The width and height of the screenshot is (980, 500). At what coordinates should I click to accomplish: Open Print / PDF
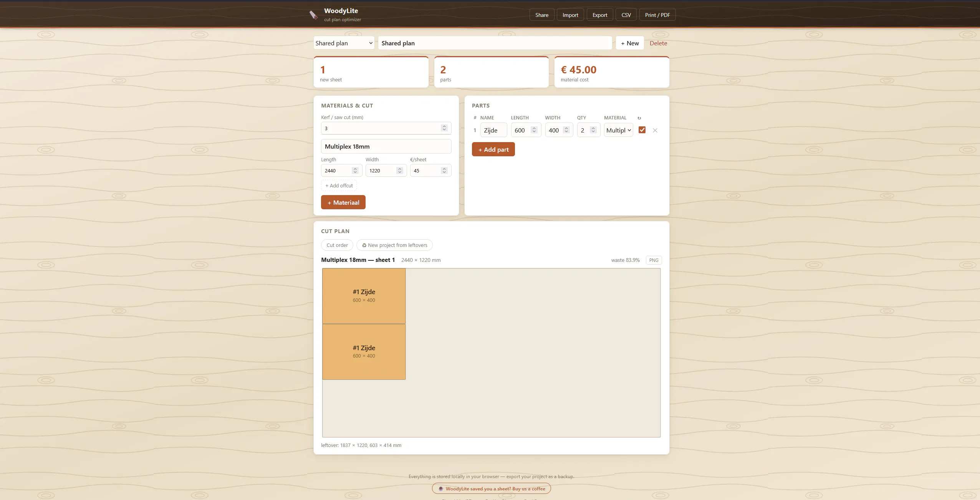tap(657, 15)
